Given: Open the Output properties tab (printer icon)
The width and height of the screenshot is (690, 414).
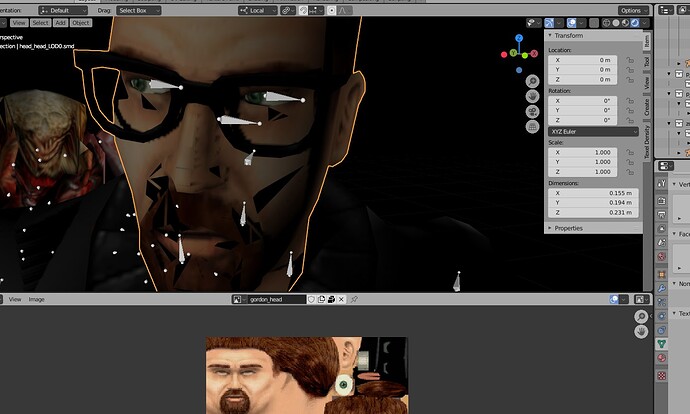Looking at the screenshot, I should (661, 214).
